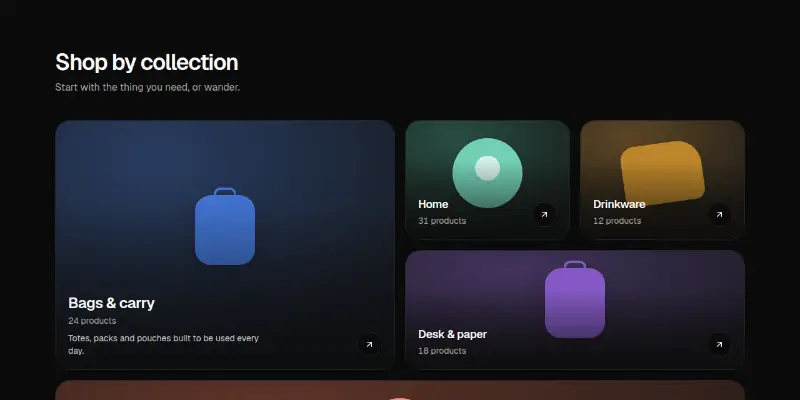The height and width of the screenshot is (400, 800).
Task: Click the purple bag Desk & paper illustration
Action: (575, 299)
